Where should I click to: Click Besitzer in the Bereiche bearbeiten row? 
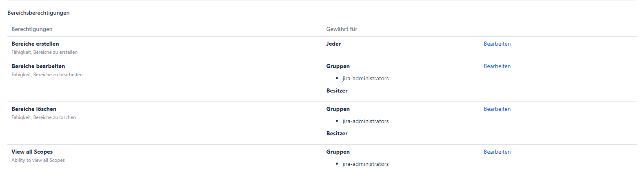coord(337,90)
